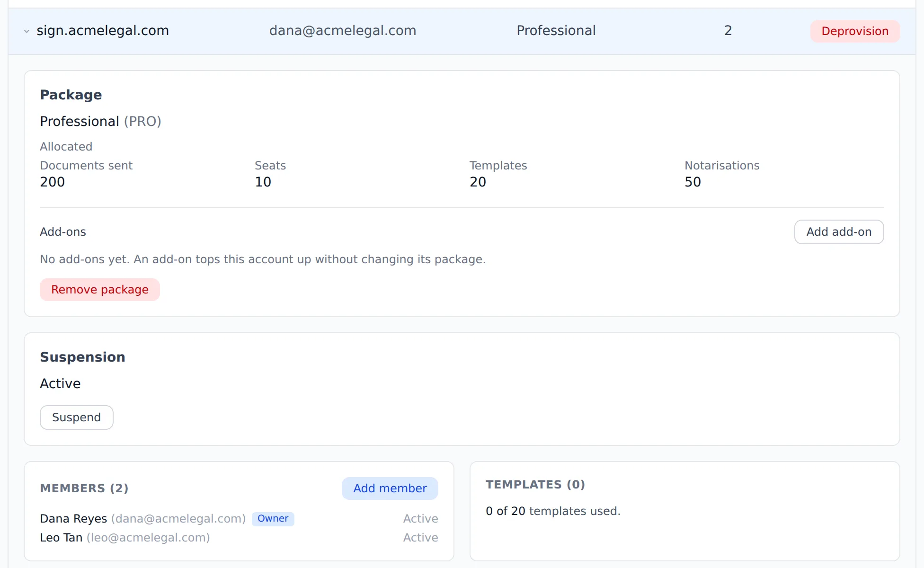Click the Professional (PRO) package name
Image resolution: width=924 pixels, height=568 pixels.
pyautogui.click(x=100, y=122)
